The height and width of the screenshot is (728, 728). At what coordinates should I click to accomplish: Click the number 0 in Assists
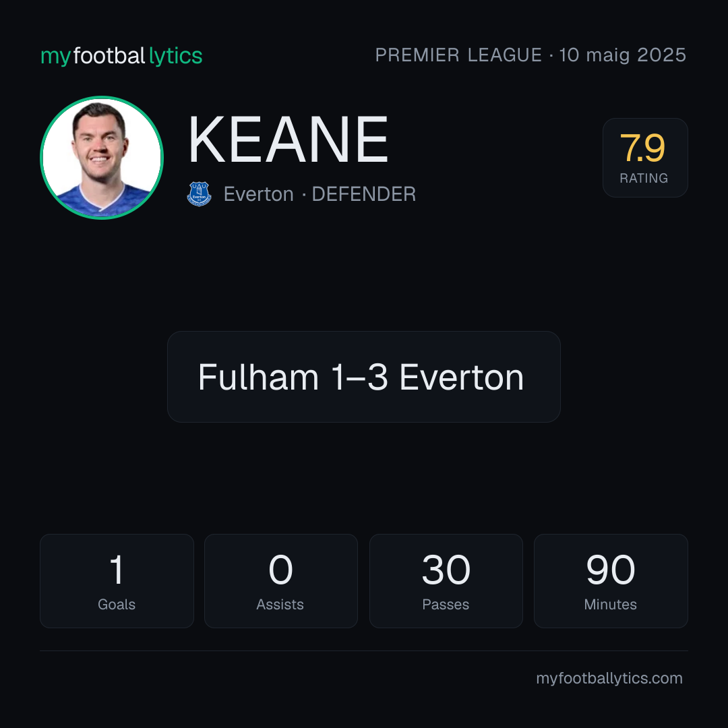coord(281,570)
